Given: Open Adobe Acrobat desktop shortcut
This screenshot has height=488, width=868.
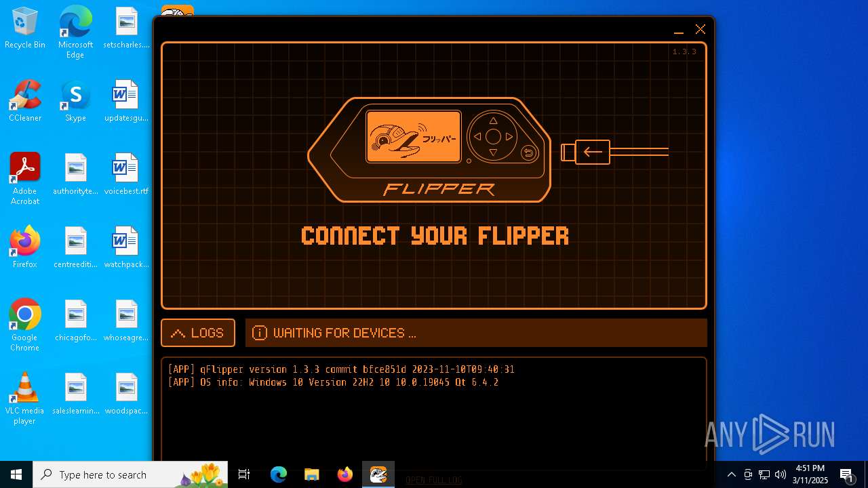Looking at the screenshot, I should (25, 180).
